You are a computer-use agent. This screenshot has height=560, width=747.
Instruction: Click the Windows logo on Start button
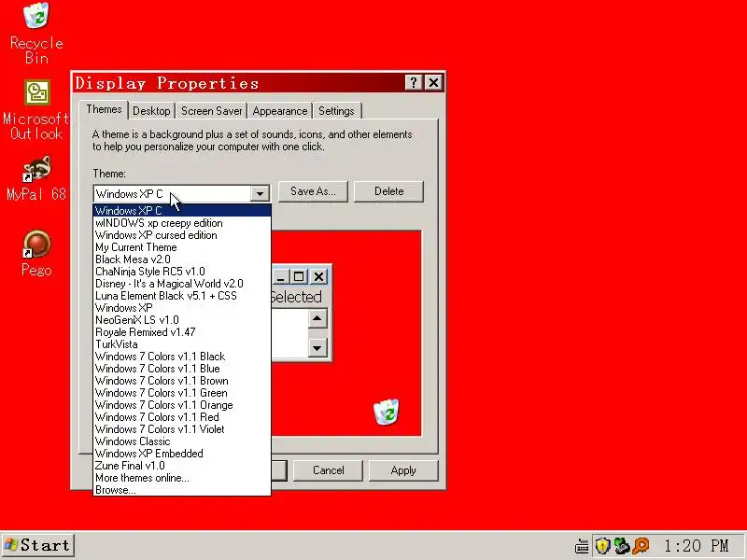coord(11,545)
